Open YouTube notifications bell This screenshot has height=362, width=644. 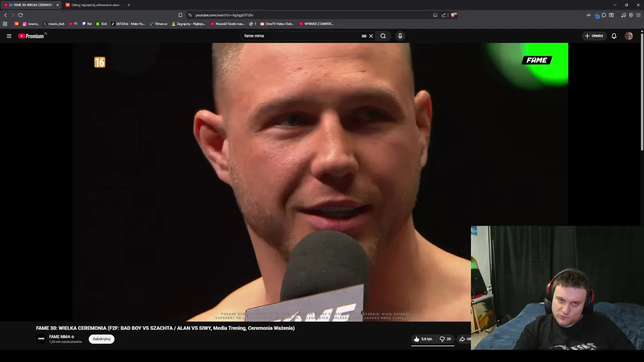coord(614,36)
